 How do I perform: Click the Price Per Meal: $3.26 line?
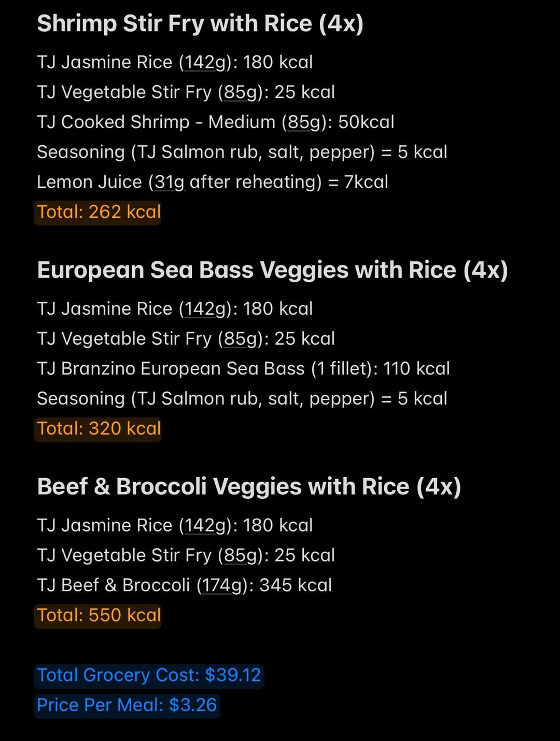coord(127,705)
